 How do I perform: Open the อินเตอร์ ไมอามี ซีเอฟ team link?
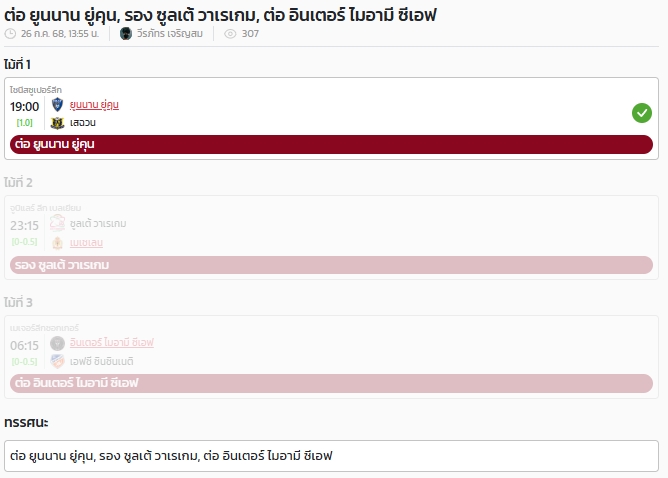112,343
